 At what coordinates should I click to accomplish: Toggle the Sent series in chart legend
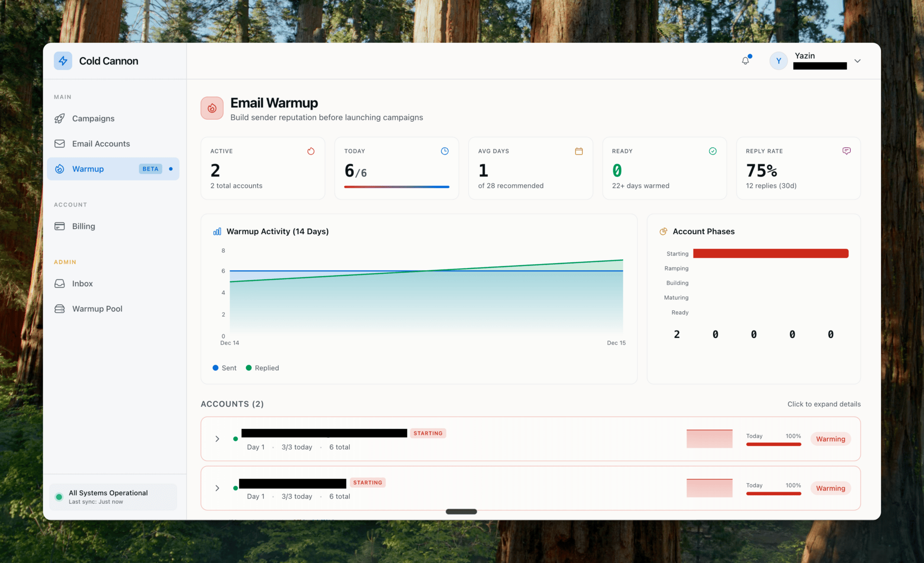(x=225, y=368)
